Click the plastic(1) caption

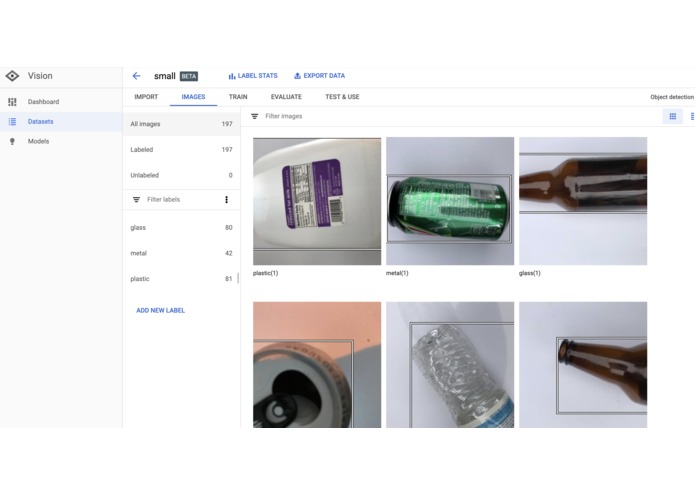pos(266,273)
